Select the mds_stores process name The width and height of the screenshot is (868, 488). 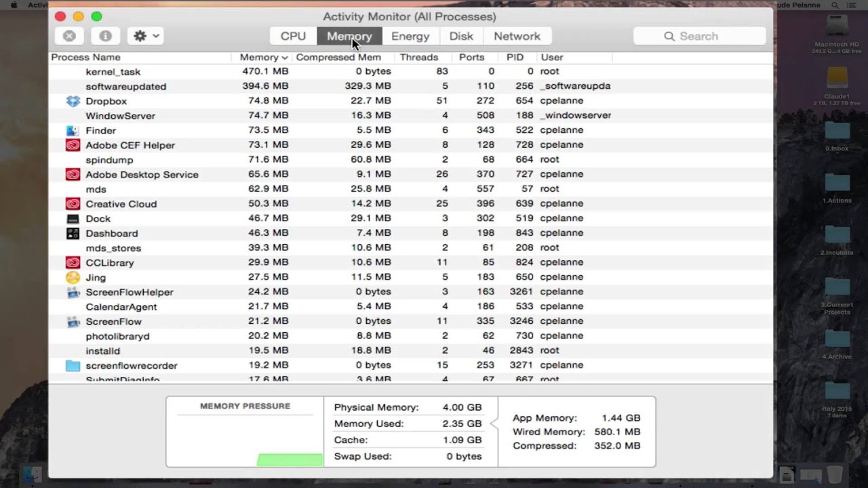click(x=113, y=248)
